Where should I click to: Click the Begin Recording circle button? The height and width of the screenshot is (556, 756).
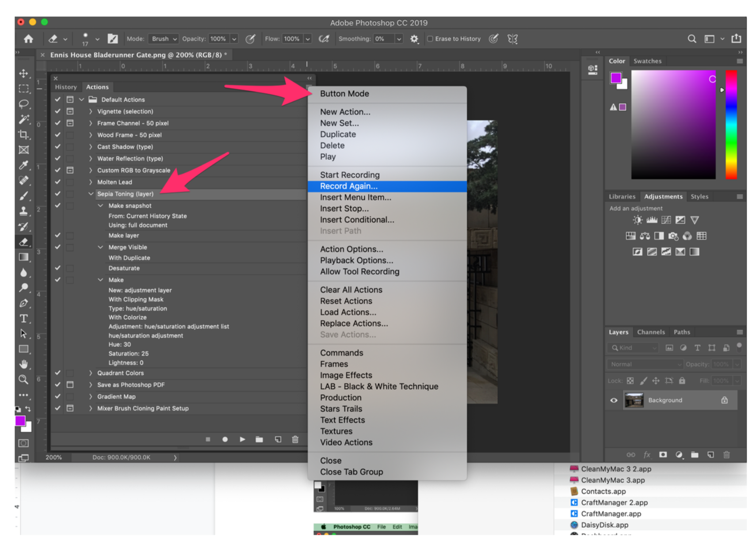click(225, 439)
